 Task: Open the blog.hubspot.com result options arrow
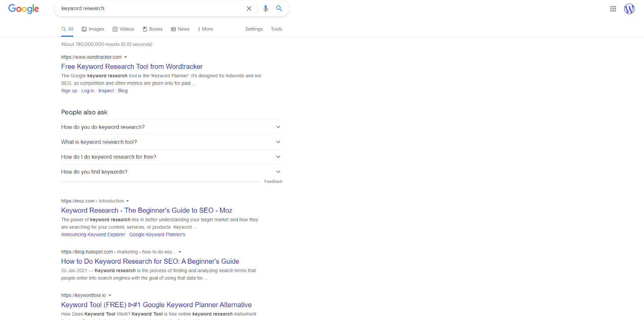[x=180, y=252]
